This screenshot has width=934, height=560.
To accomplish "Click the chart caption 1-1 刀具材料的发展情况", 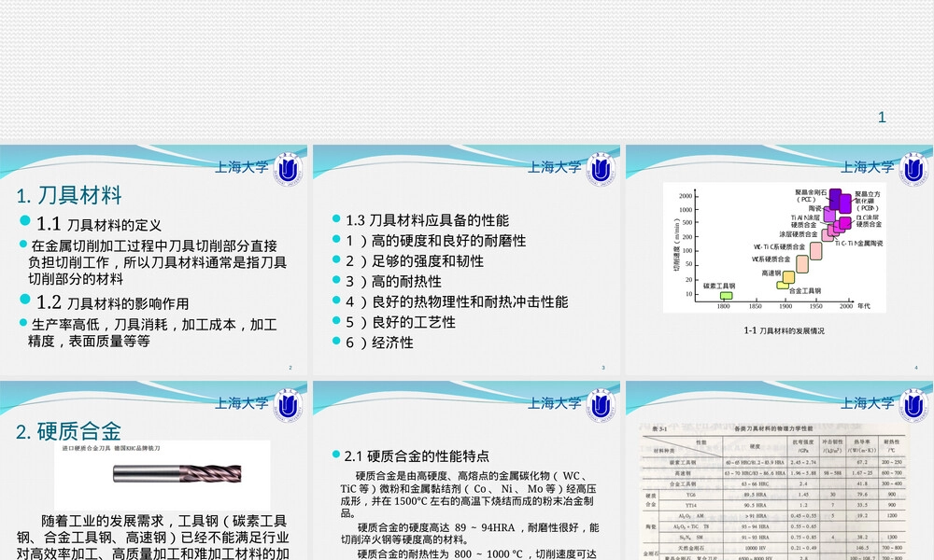I will click(x=784, y=330).
